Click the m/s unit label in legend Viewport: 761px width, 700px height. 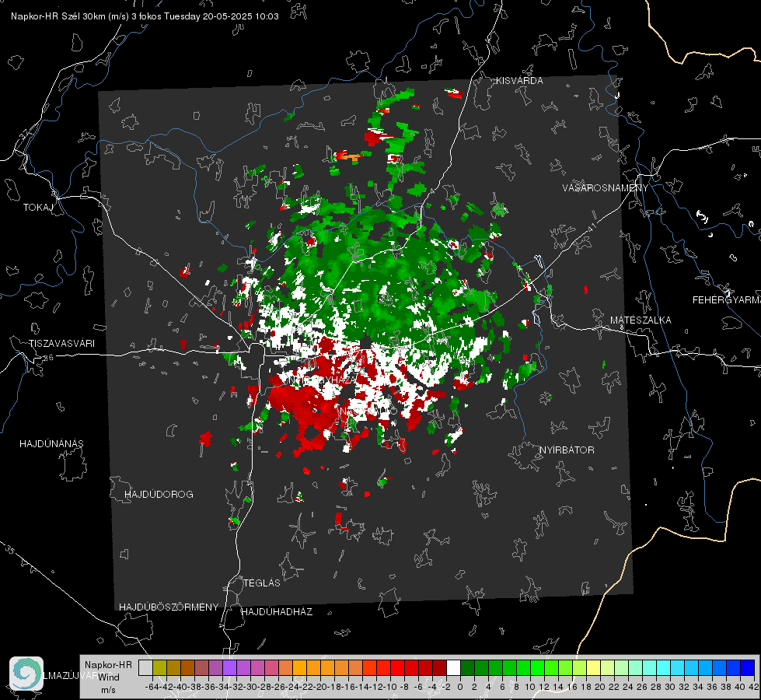pos(108,690)
